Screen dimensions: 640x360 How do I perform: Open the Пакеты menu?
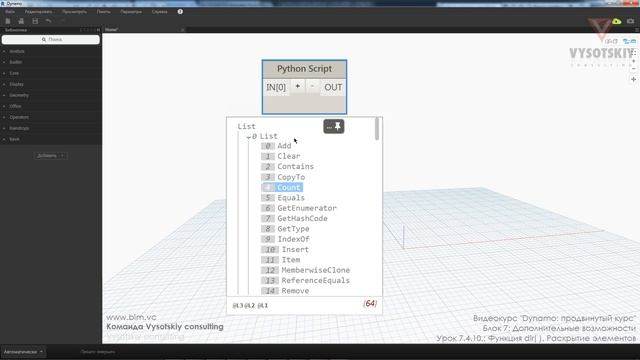[104, 11]
